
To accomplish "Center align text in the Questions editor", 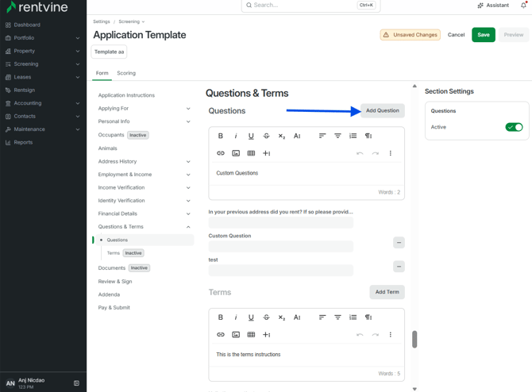I will click(337, 136).
